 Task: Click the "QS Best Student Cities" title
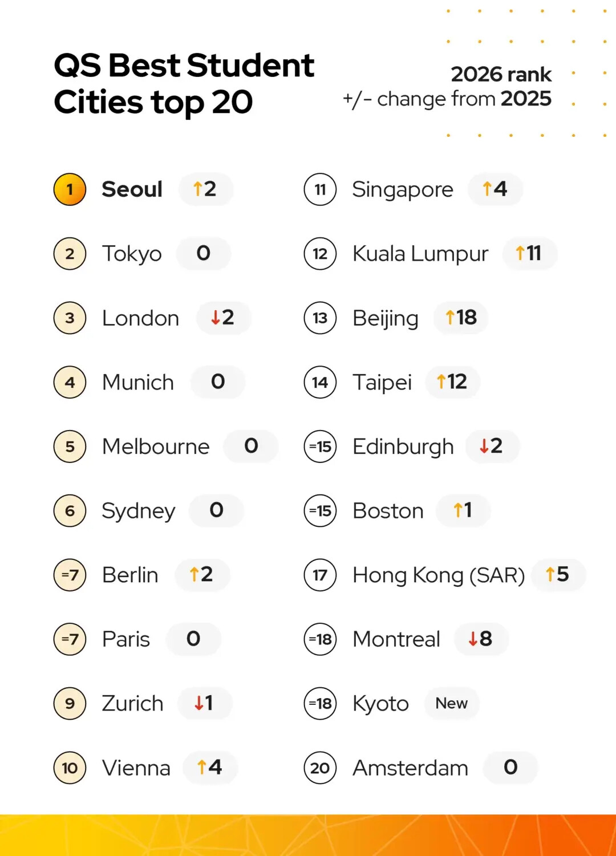click(x=184, y=83)
